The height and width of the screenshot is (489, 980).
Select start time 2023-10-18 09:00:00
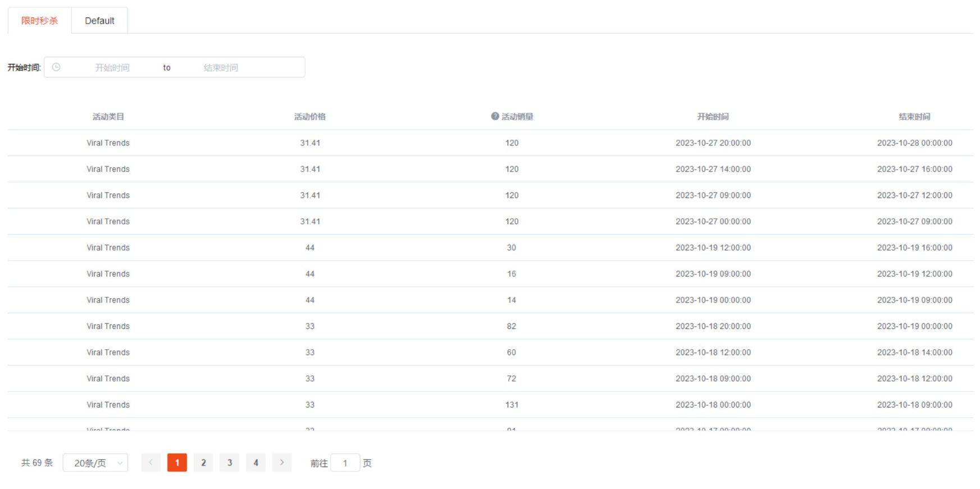point(713,379)
